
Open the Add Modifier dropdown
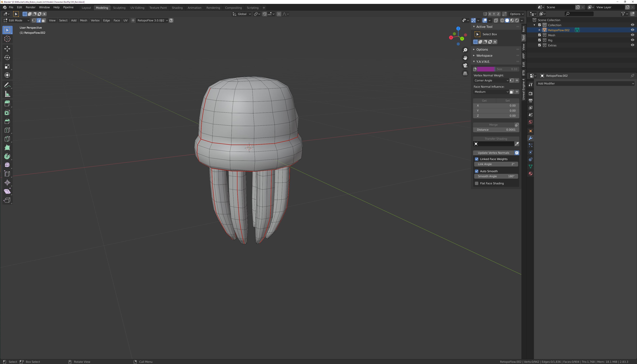point(585,83)
